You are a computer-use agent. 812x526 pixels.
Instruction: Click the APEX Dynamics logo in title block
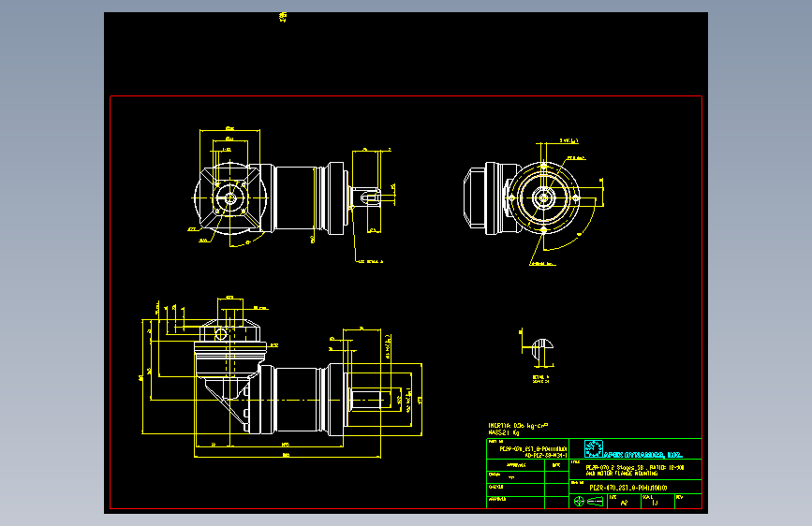pos(593,448)
